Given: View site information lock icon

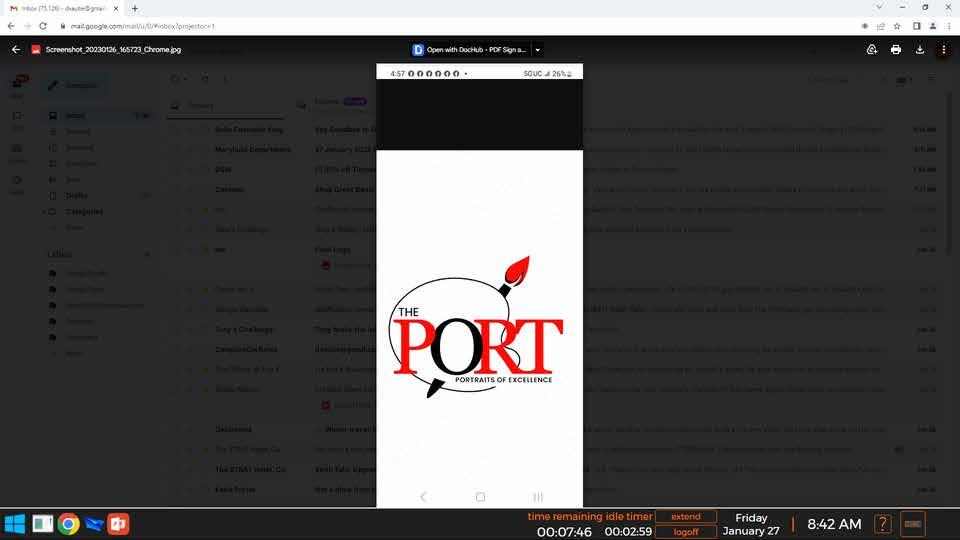Looking at the screenshot, I should click(x=62, y=26).
